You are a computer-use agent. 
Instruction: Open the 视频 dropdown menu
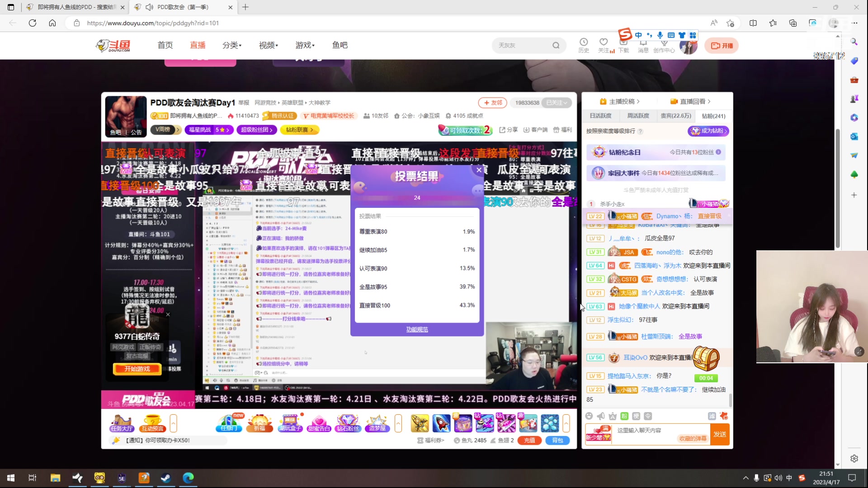pos(268,45)
